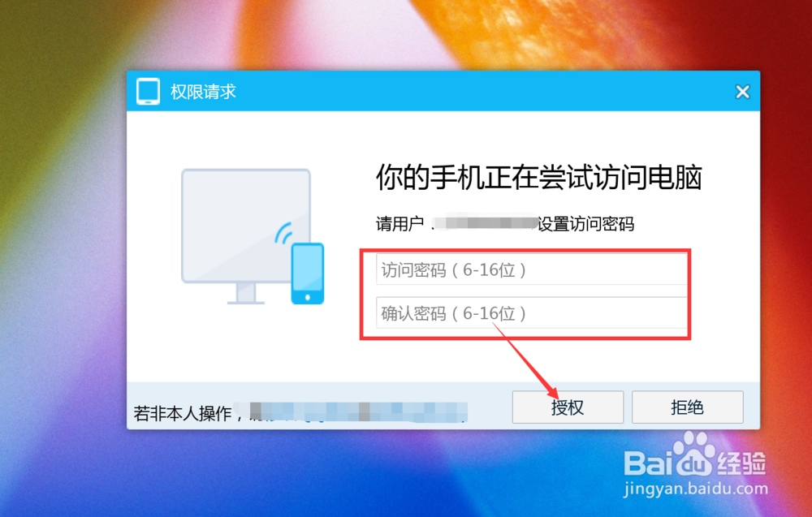Click the 设置访问密码 label text
The image size is (812, 517).
point(585,224)
